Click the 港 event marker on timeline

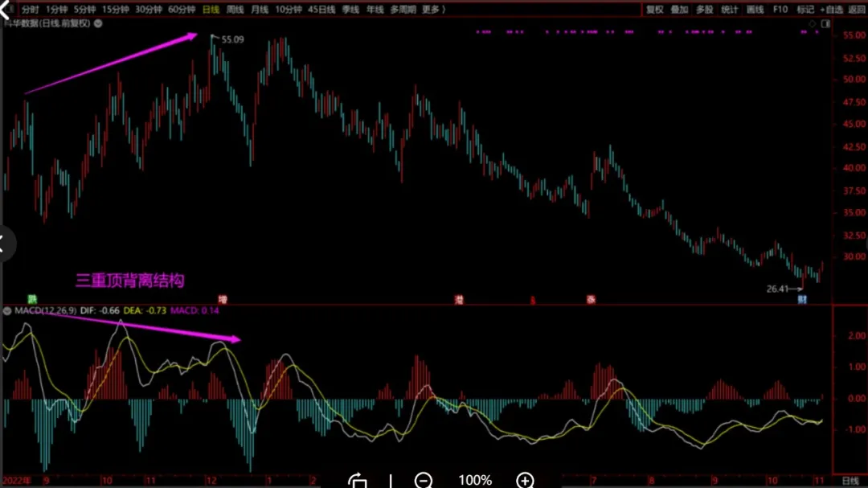[x=459, y=300]
